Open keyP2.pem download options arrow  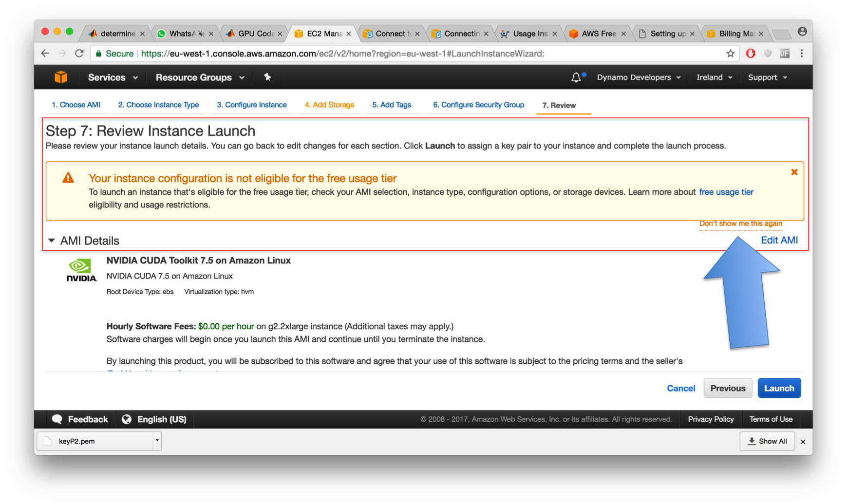pyautogui.click(x=157, y=441)
